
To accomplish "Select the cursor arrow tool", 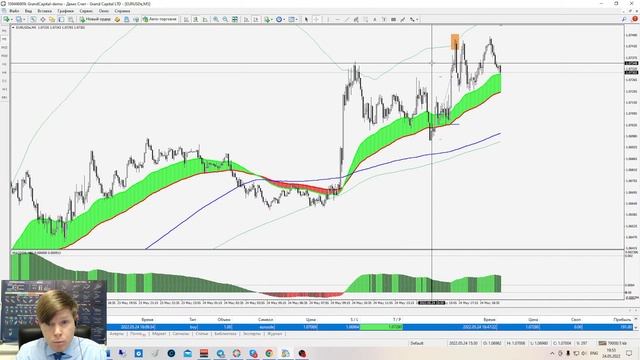I will click(306, 19).
